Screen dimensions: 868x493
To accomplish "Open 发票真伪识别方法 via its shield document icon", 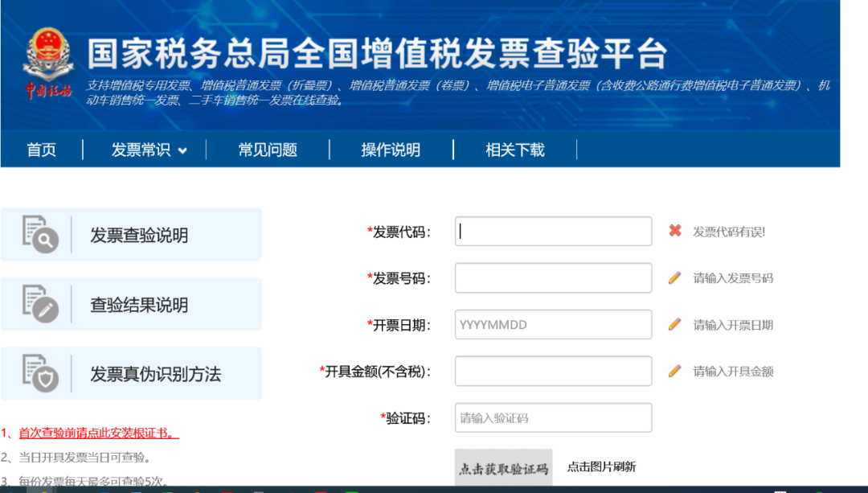I will pyautogui.click(x=40, y=373).
